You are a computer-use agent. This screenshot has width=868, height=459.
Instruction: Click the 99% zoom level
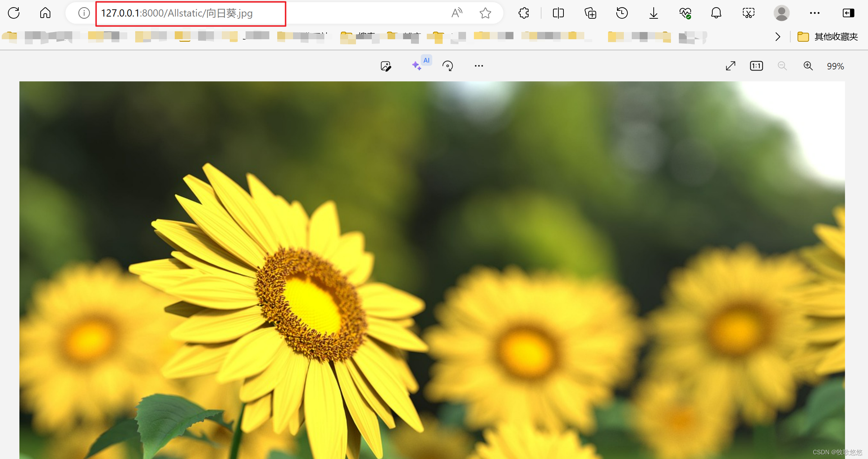pyautogui.click(x=835, y=67)
